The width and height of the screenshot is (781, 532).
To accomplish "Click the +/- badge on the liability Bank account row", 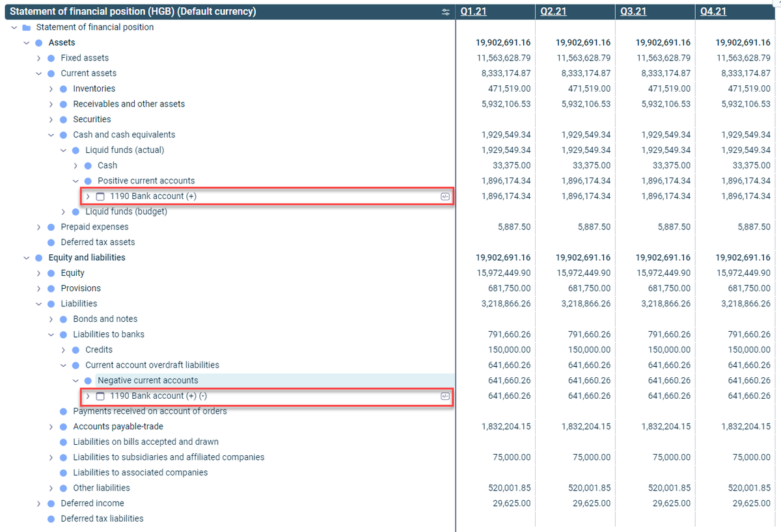I will (x=445, y=395).
